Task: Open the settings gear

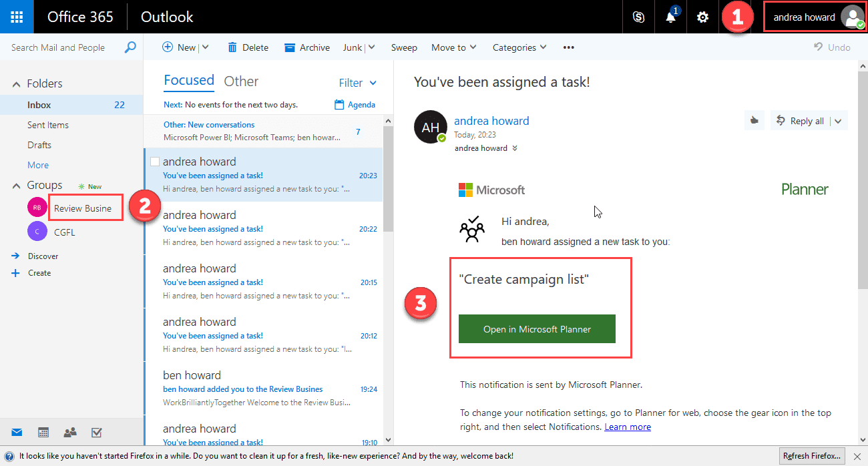Action: [x=702, y=17]
